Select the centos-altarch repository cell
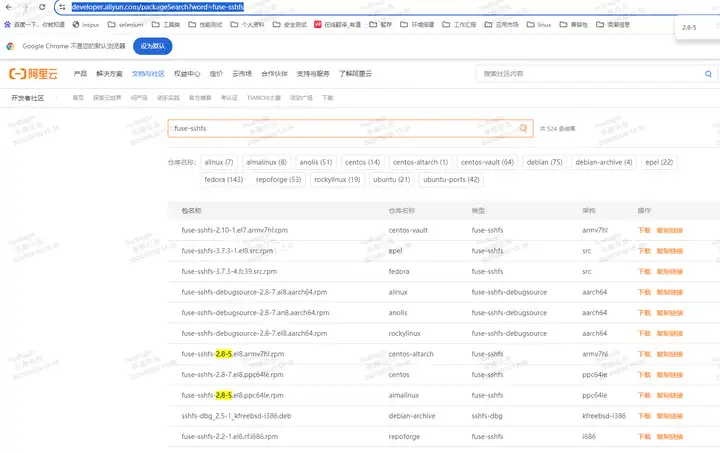Viewport: 720px width, 453px height. (411, 354)
